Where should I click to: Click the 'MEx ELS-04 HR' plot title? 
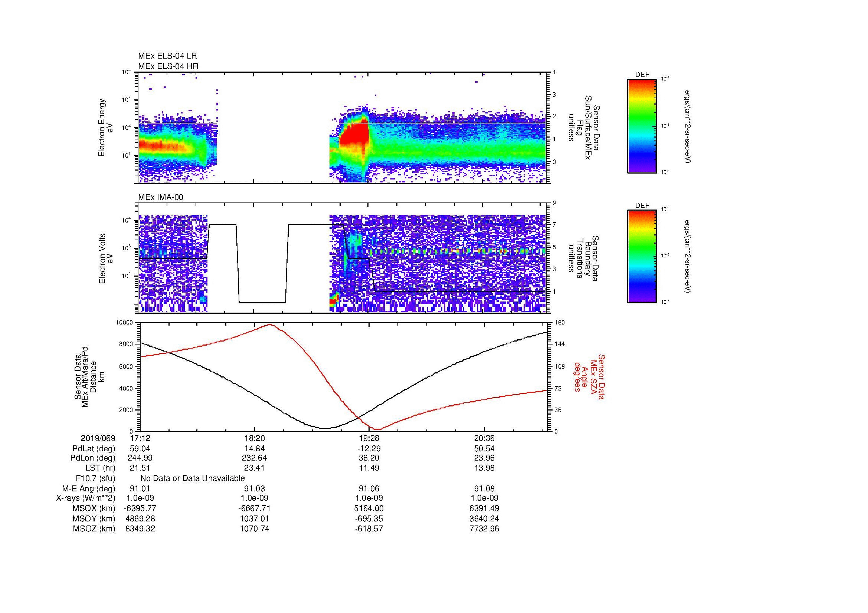click(x=168, y=66)
